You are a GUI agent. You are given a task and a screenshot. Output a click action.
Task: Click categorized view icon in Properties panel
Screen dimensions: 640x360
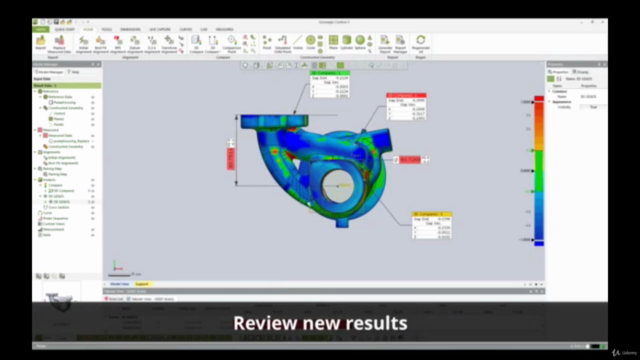[551, 79]
